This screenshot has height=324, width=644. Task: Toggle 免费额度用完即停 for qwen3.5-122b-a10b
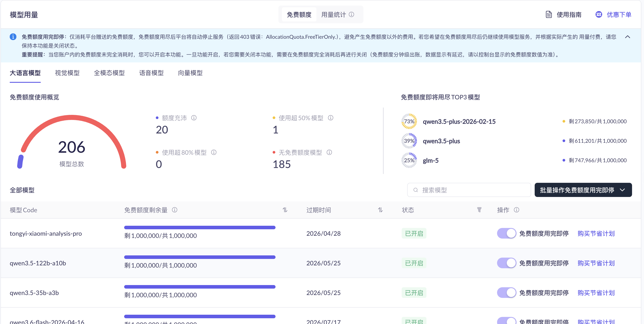tap(507, 263)
